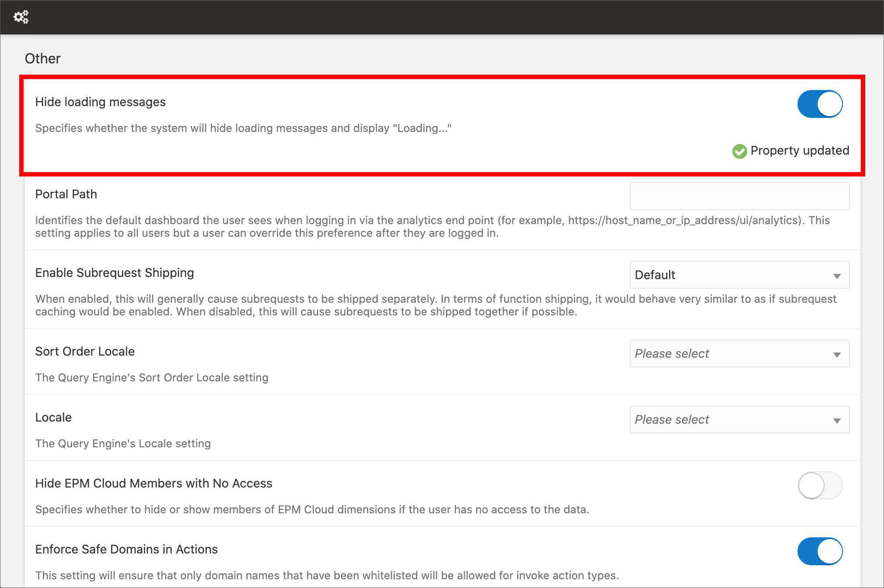
Task: Click the Enable Subrequest Shipping title
Action: (x=114, y=273)
